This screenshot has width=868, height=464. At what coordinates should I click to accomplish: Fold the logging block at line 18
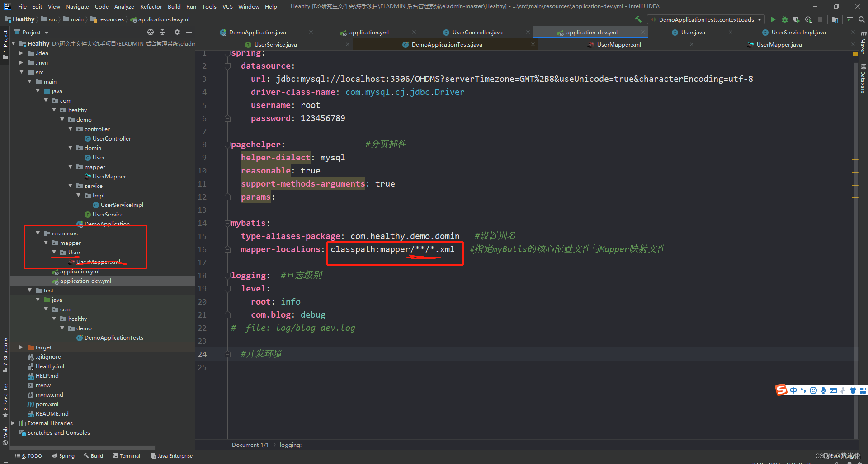pos(227,276)
